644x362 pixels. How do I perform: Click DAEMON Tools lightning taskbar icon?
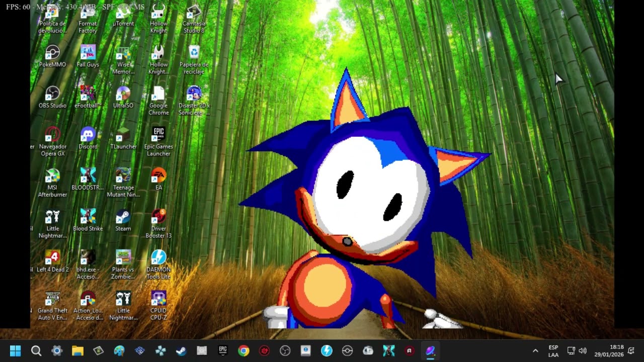327,350
